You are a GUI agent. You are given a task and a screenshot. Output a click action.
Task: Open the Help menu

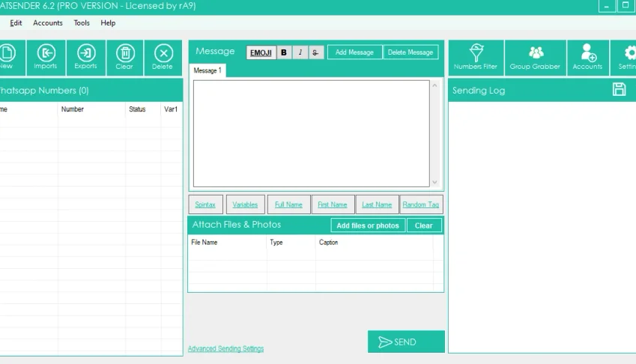(x=108, y=23)
